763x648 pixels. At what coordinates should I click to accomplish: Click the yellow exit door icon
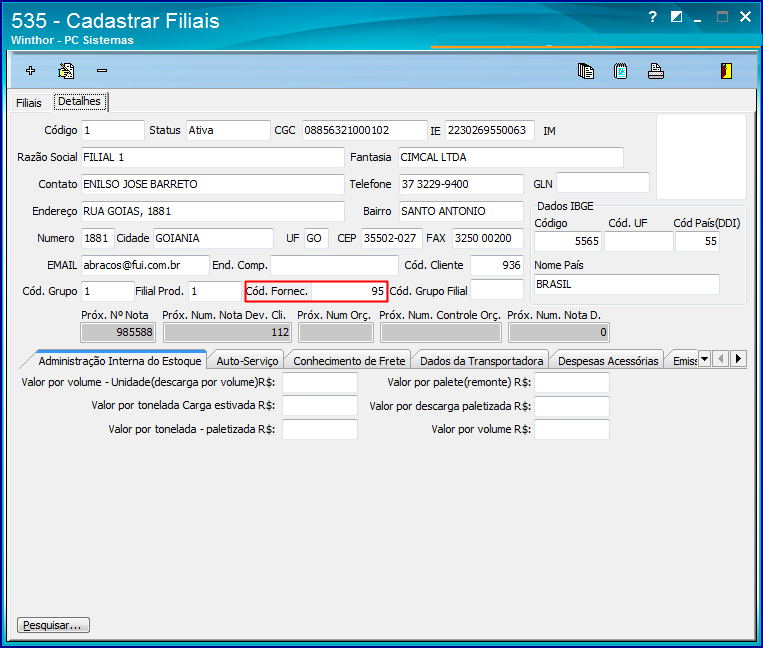tap(726, 71)
